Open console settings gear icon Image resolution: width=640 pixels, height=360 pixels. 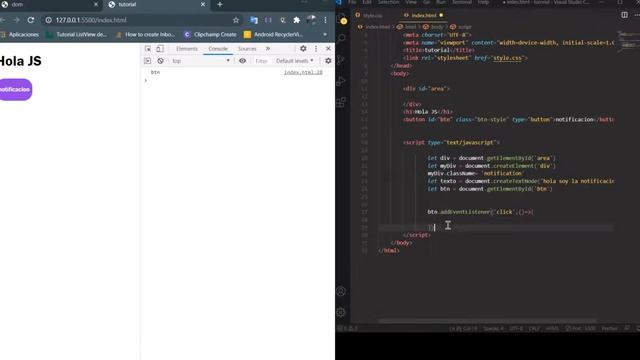328,61
